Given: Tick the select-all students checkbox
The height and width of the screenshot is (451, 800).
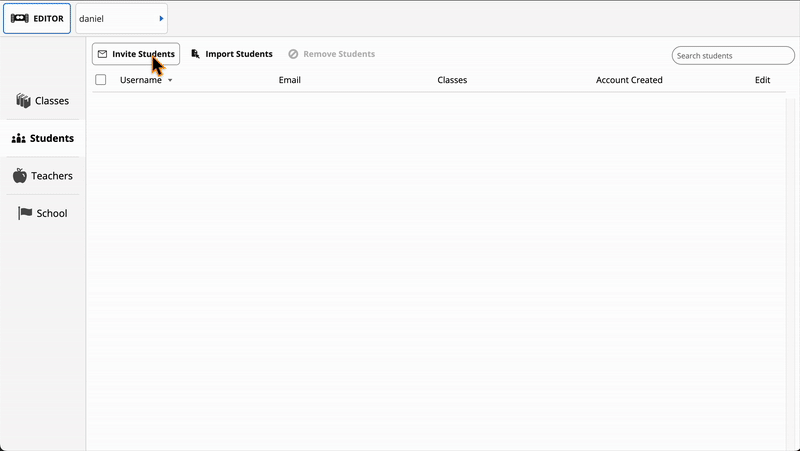Looking at the screenshot, I should (100, 80).
